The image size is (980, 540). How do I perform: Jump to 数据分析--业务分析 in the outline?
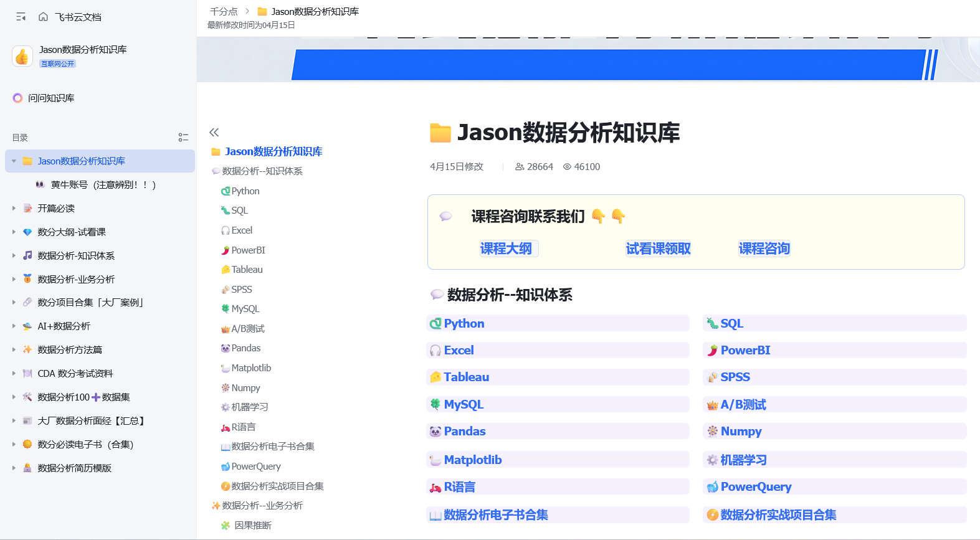pyautogui.click(x=262, y=505)
